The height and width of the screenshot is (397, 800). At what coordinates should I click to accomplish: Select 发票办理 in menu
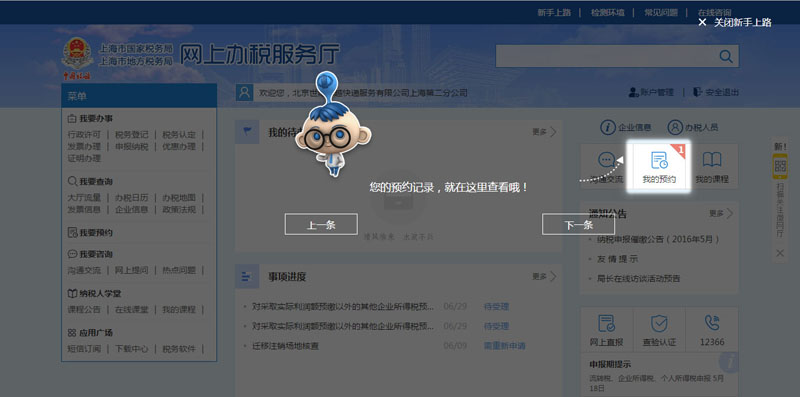pos(84,146)
